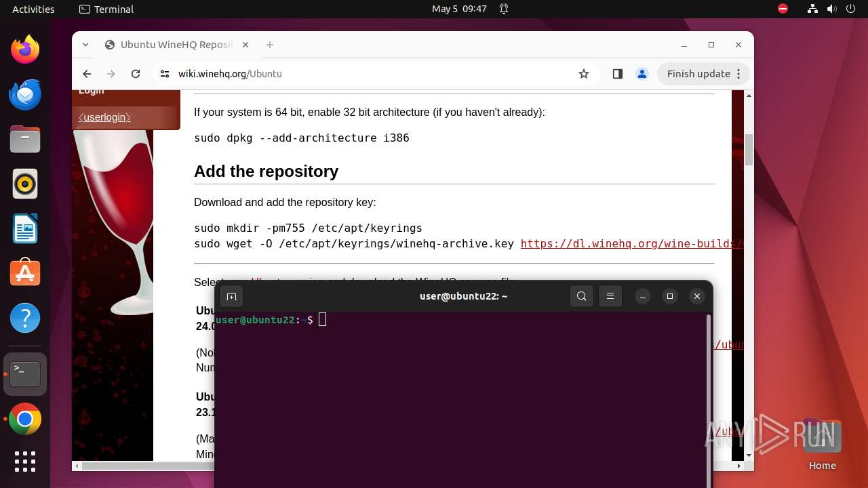Click 'Download and add the repository key' text
The height and width of the screenshot is (488, 868).
click(285, 202)
